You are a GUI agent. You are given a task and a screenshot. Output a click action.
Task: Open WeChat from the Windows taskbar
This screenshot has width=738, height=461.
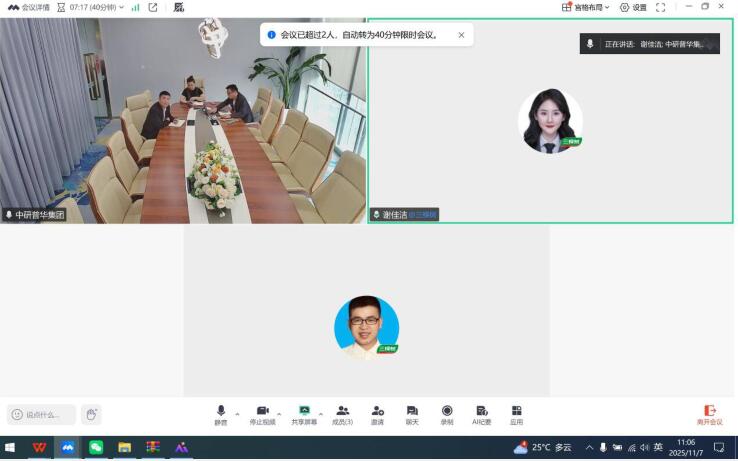[96, 447]
